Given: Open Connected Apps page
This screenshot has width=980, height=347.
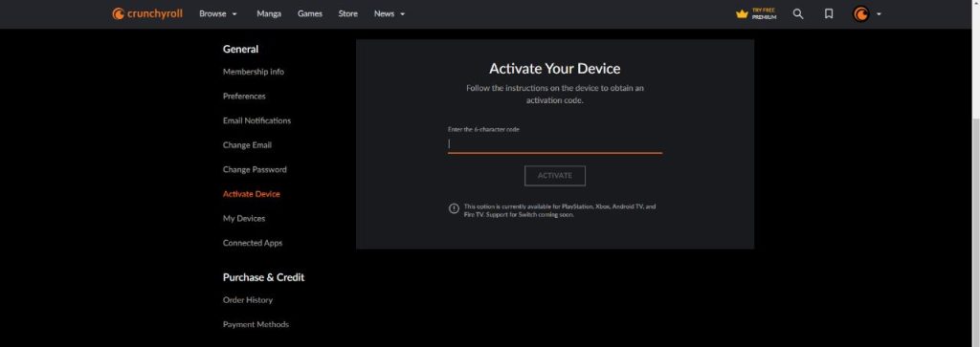Looking at the screenshot, I should coord(253,243).
